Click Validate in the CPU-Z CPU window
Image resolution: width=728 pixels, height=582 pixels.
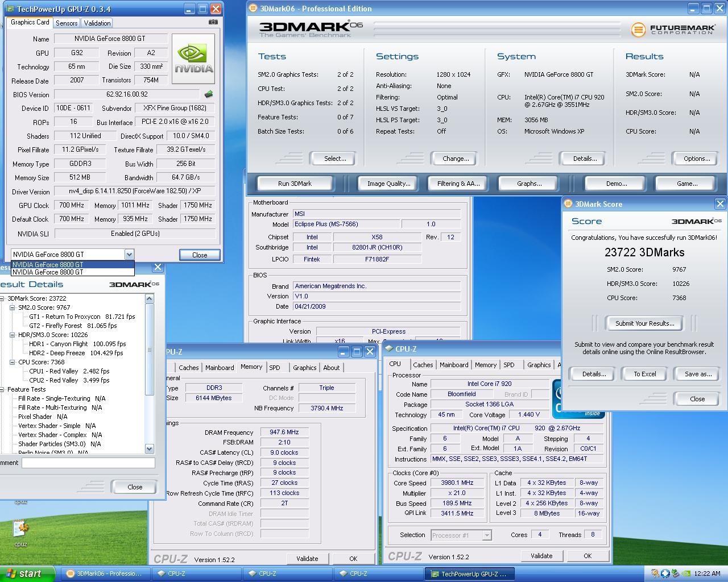541,556
